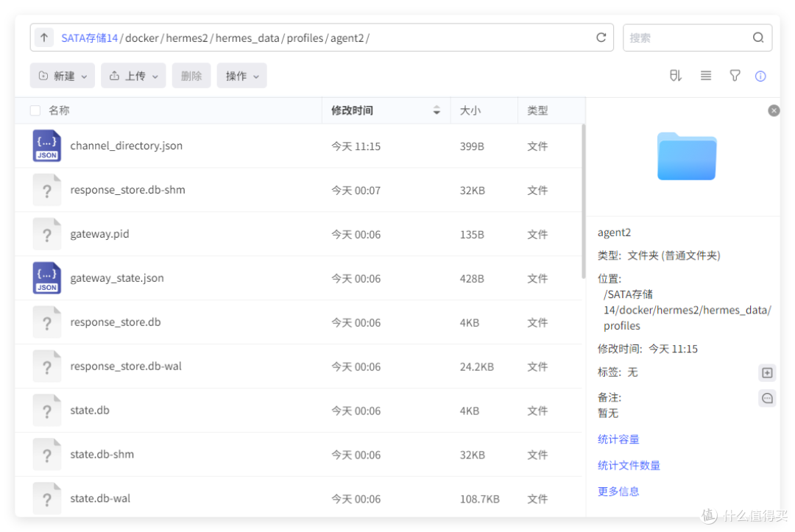Screen dimensions: 795x532
Task: Click the response_store.db-shm file icon
Action: click(46, 190)
